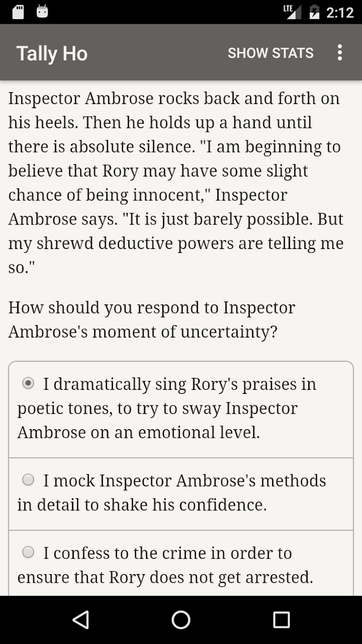Tap the Android back navigation icon

pos(81,620)
